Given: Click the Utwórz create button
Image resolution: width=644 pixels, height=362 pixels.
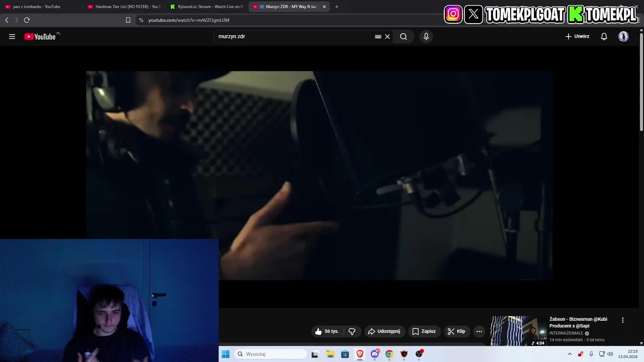Looking at the screenshot, I should [x=577, y=37].
